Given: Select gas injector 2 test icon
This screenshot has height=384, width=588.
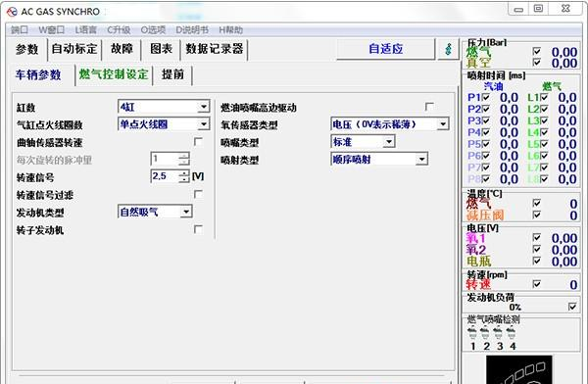Looking at the screenshot, I should 485,333.
